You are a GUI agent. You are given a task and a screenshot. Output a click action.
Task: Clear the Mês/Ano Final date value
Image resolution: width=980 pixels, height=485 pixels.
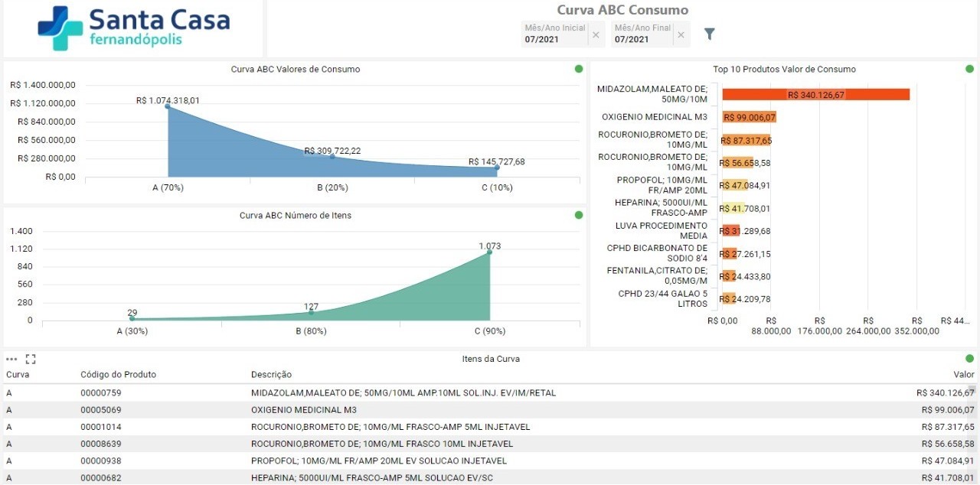point(681,34)
